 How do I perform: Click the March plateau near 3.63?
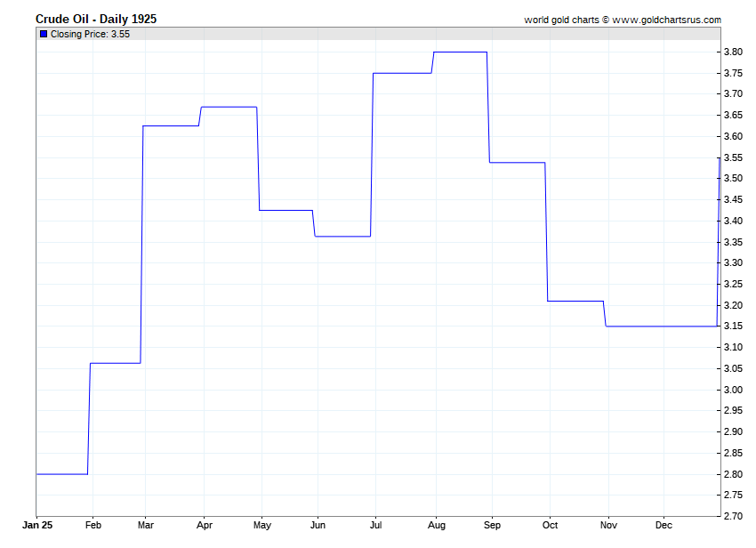[171, 126]
